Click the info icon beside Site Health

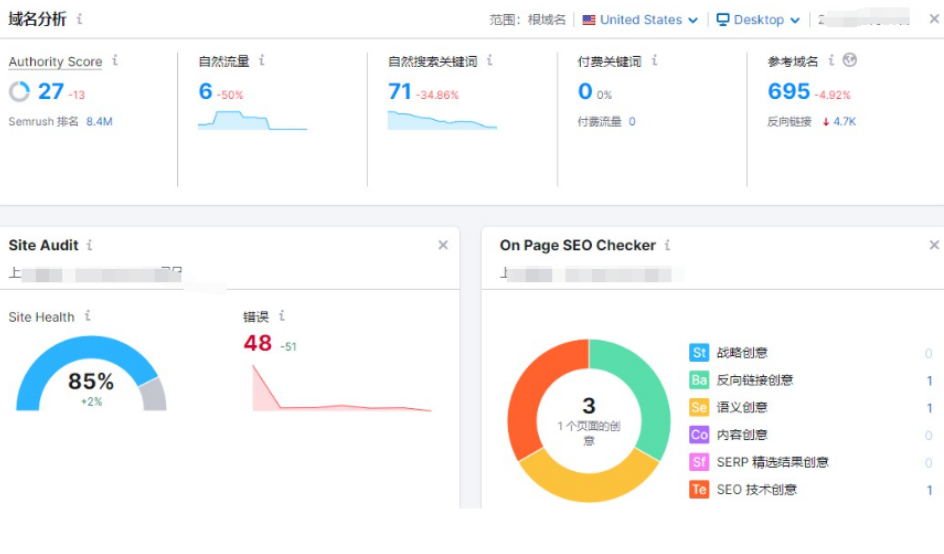88,316
